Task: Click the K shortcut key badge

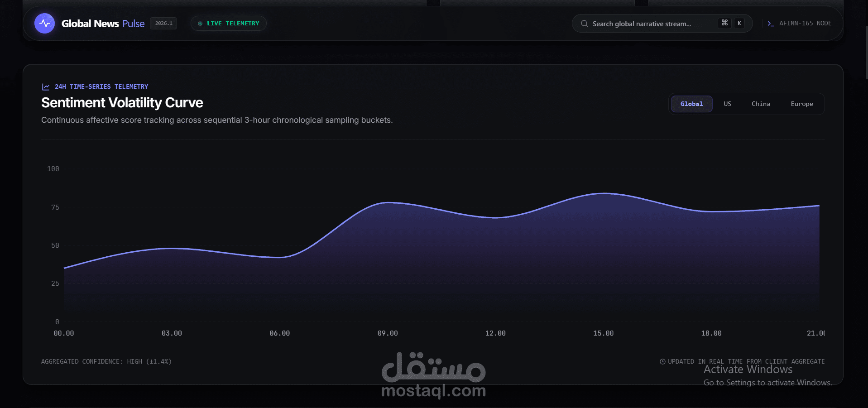Action: pyautogui.click(x=739, y=23)
